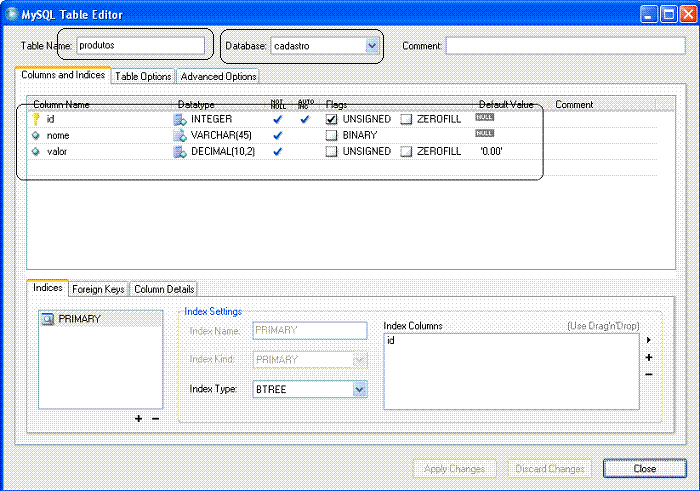Click the Comment column header in grid
700x491 pixels.
574,104
